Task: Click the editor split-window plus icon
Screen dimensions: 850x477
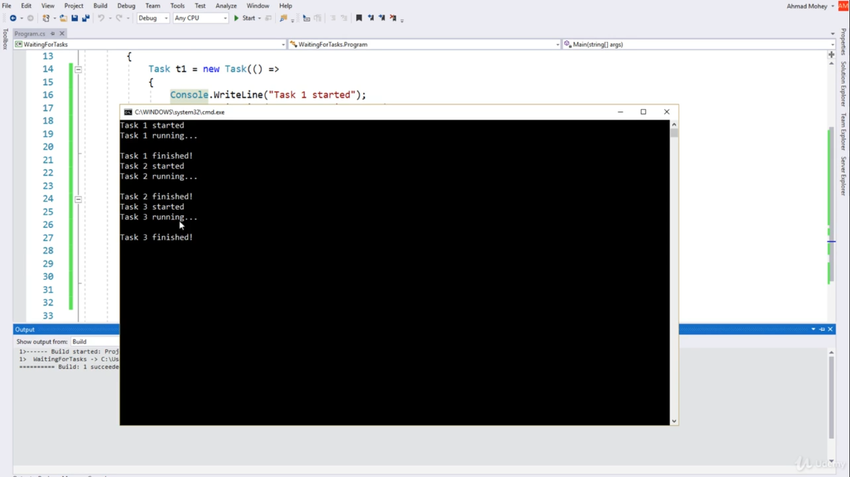Action: (x=831, y=55)
